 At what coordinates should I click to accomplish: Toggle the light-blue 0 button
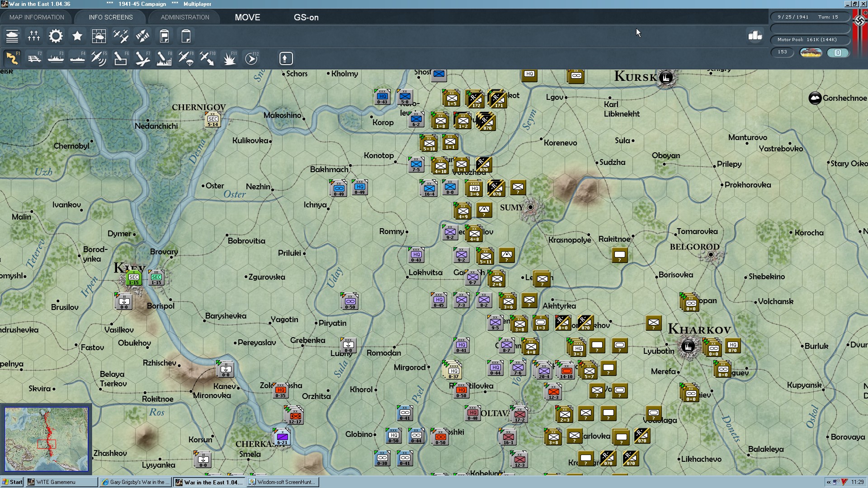[838, 52]
